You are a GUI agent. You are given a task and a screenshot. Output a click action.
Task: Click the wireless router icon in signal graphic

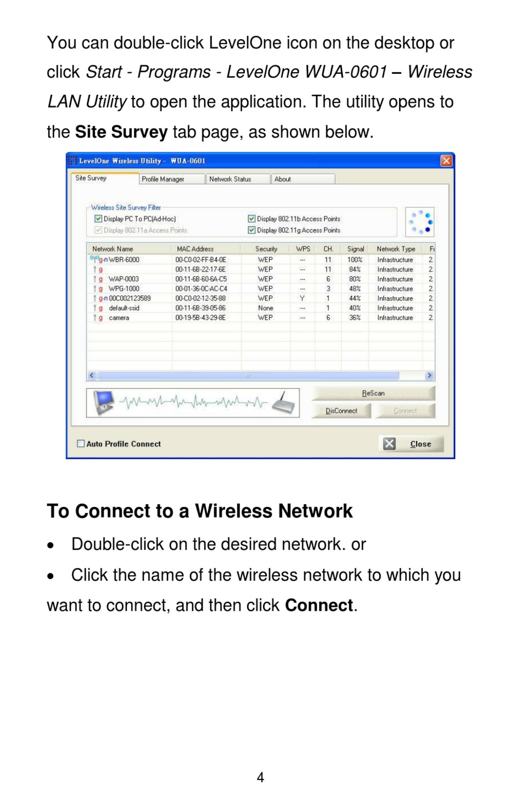[283, 403]
